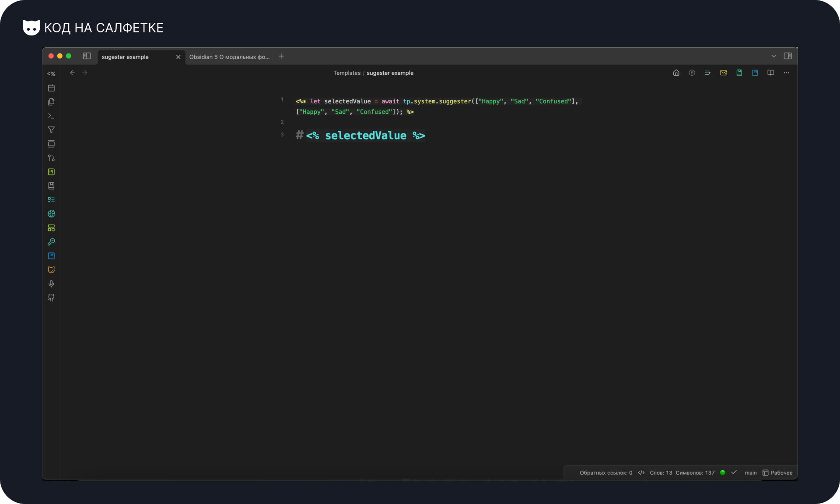Click the home icon in note header
The width and height of the screenshot is (840, 504).
[x=676, y=73]
